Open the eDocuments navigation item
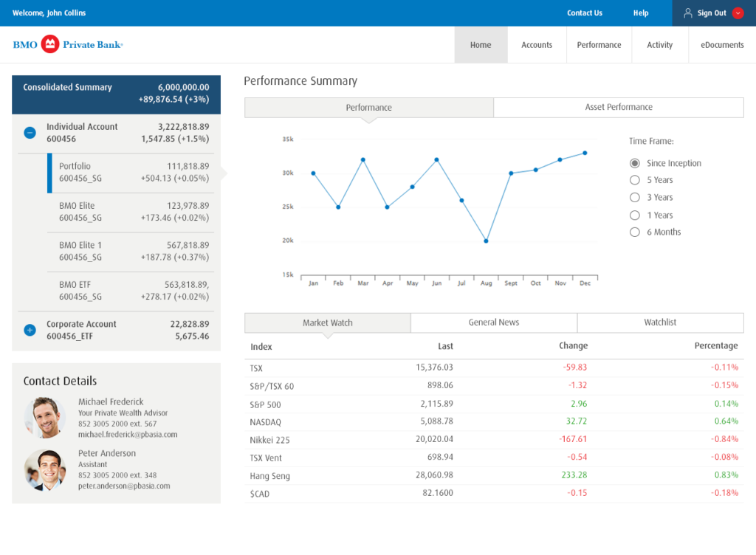The width and height of the screenshot is (756, 555). pyautogui.click(x=722, y=45)
